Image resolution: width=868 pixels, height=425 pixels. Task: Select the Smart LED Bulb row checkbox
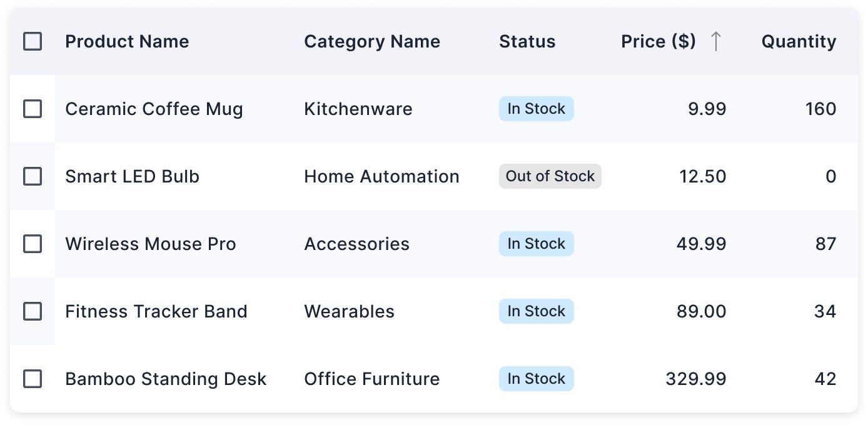(x=33, y=176)
